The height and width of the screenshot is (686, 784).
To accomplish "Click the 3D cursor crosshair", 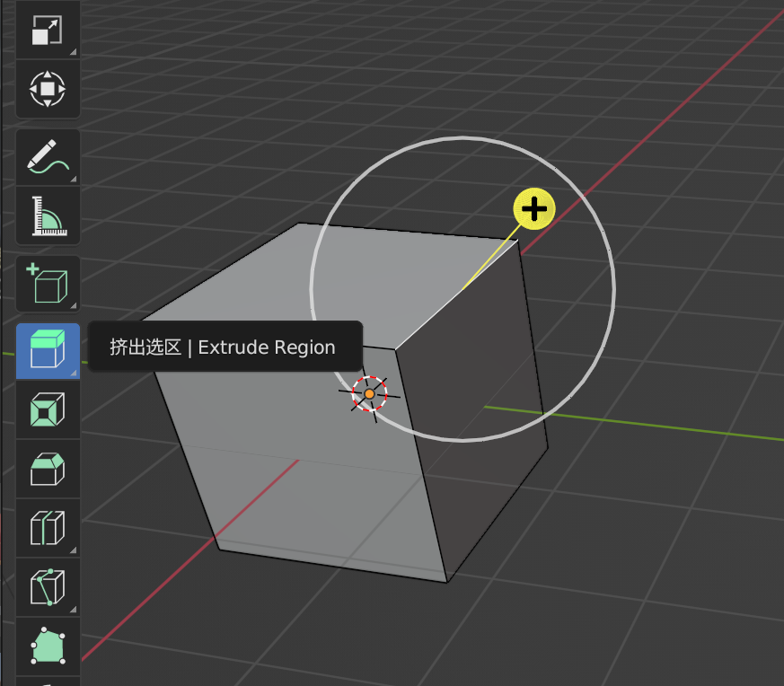I will click(369, 393).
